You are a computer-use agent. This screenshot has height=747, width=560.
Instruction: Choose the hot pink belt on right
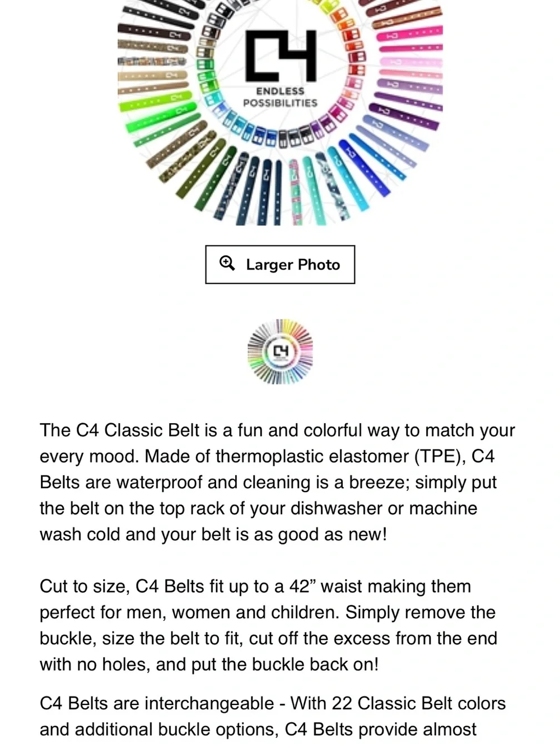[410, 35]
